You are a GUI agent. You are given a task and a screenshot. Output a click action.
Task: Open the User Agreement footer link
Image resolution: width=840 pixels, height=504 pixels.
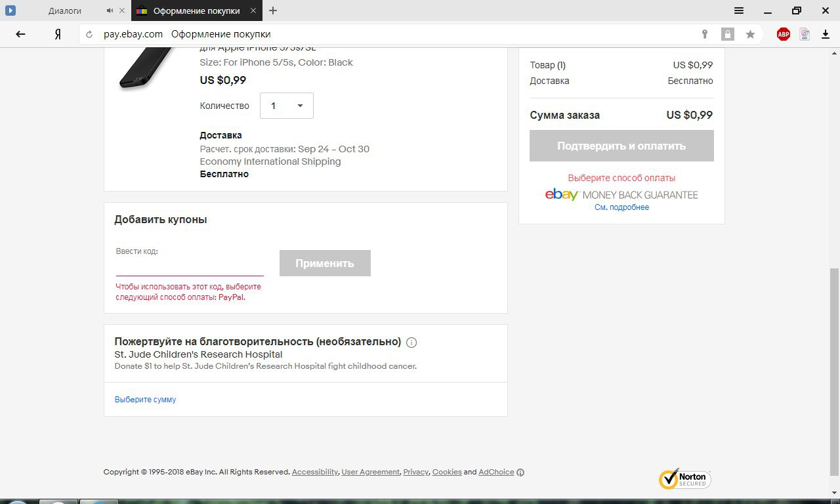(x=371, y=472)
